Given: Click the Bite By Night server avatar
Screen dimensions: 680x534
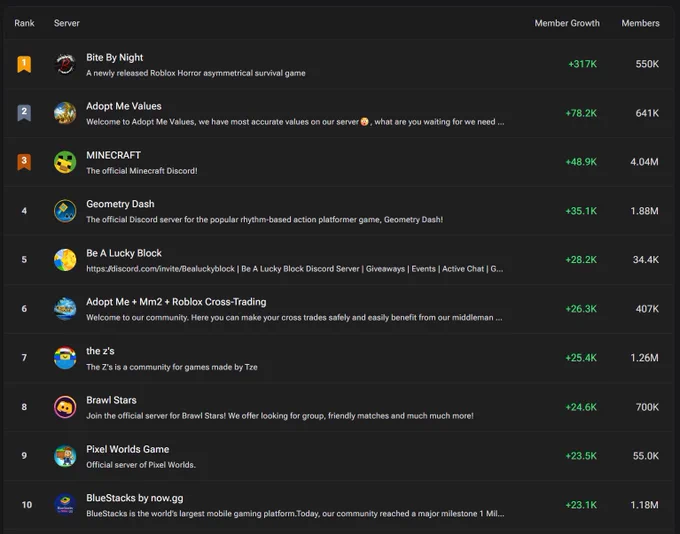Looking at the screenshot, I should pyautogui.click(x=65, y=64).
